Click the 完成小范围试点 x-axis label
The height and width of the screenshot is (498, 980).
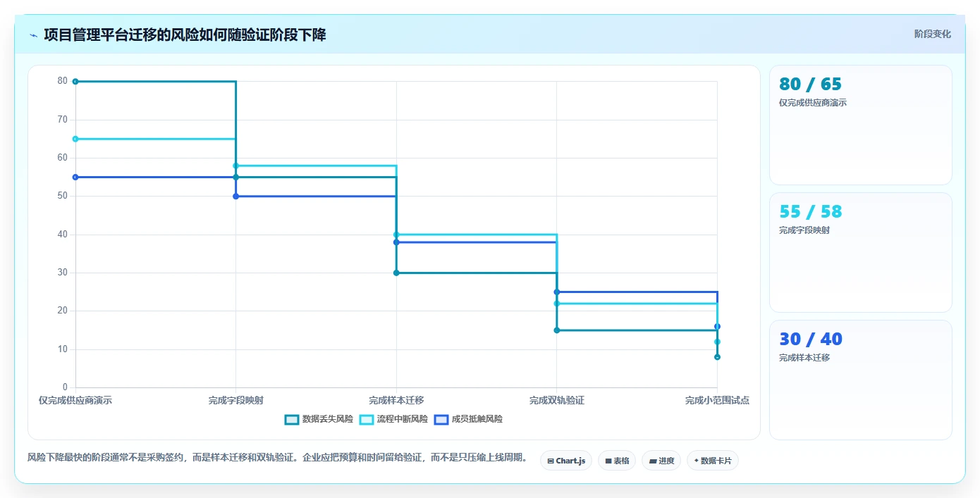717,400
